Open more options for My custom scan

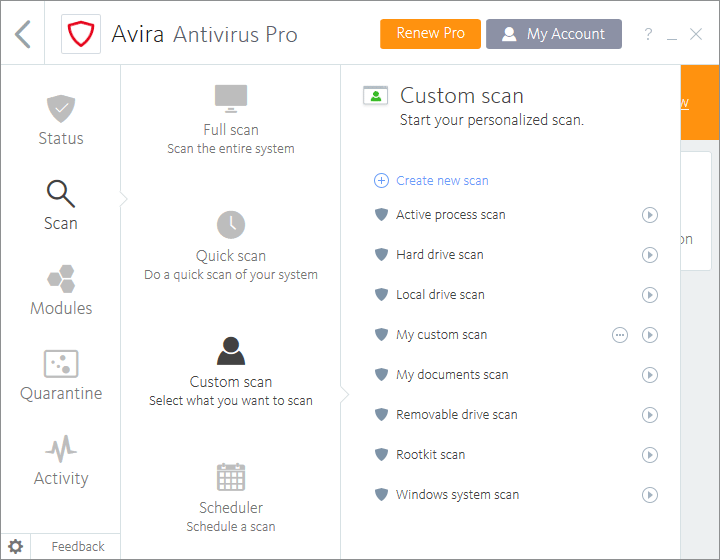click(x=620, y=335)
